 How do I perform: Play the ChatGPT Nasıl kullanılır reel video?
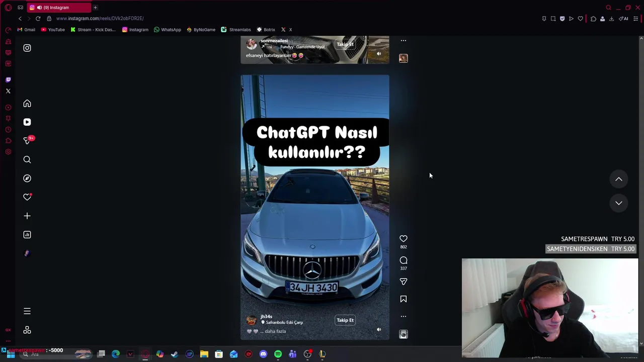315,207
